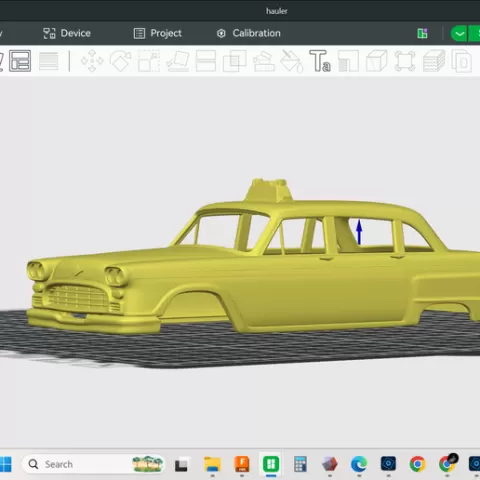Click the green panel icon in title bar
The image size is (480, 480).
pyautogui.click(x=422, y=33)
